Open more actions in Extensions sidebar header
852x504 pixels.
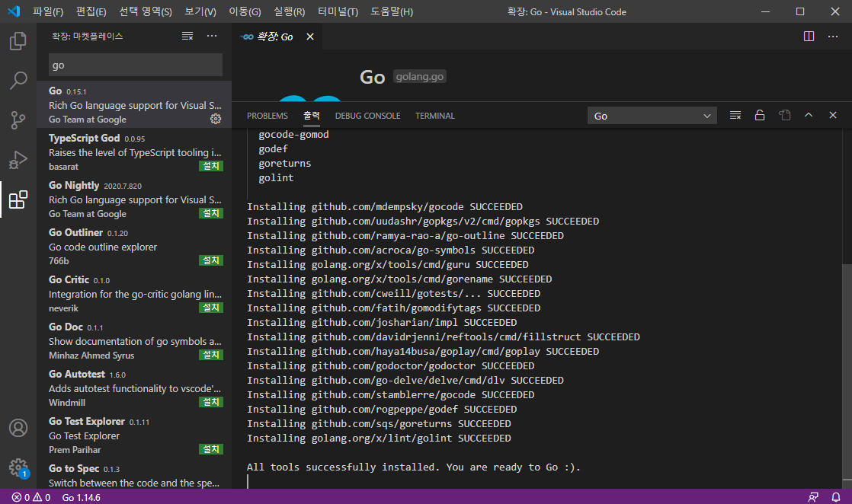pos(212,37)
